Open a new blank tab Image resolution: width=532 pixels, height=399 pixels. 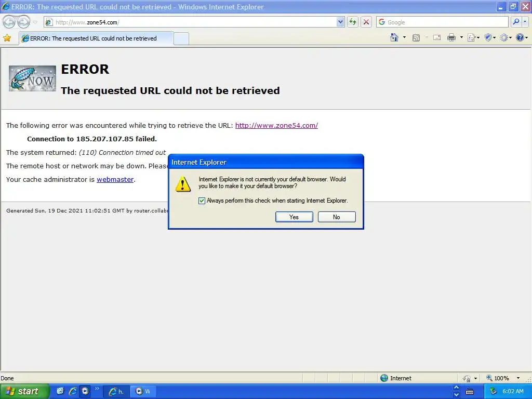pyautogui.click(x=181, y=38)
